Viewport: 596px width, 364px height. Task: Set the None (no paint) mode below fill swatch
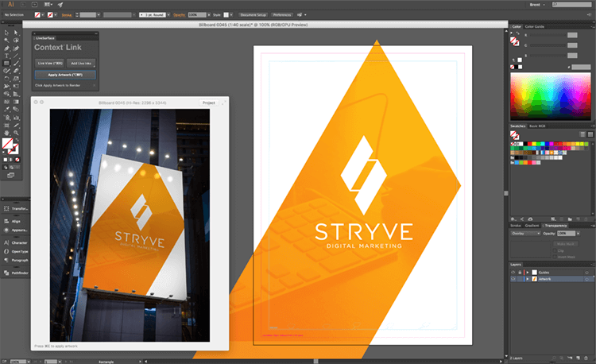pos(17,160)
